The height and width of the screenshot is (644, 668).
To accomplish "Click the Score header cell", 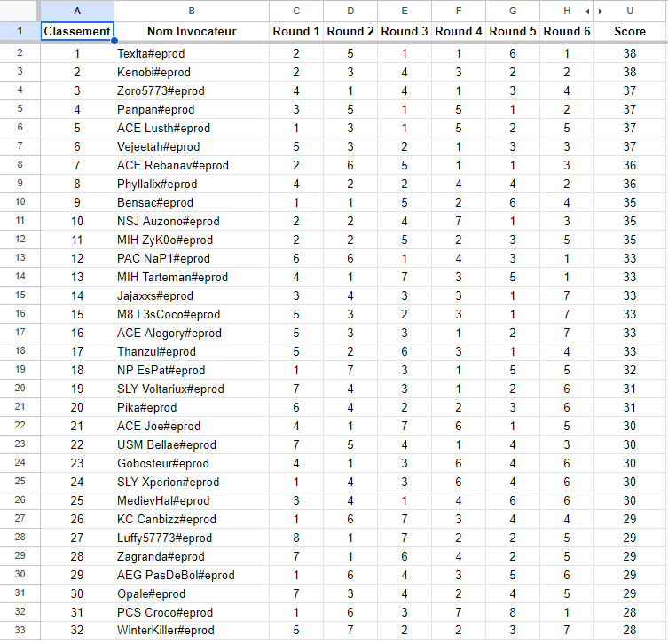I will tap(630, 32).
